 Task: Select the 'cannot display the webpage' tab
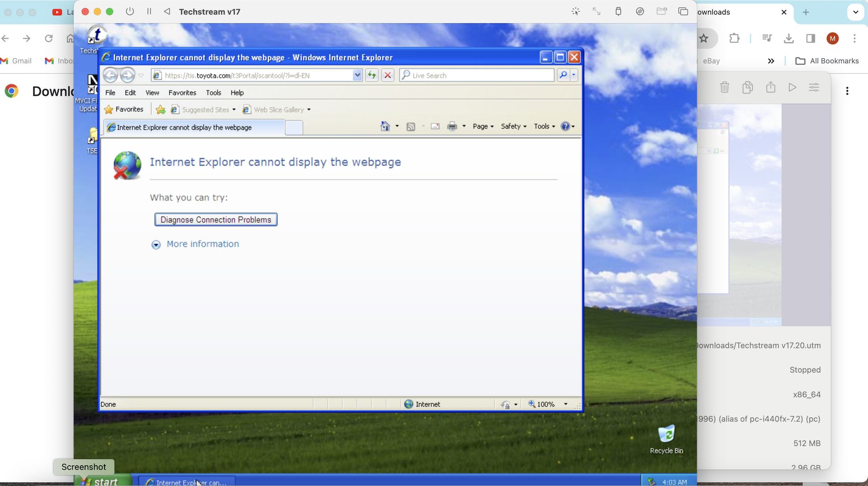[194, 128]
